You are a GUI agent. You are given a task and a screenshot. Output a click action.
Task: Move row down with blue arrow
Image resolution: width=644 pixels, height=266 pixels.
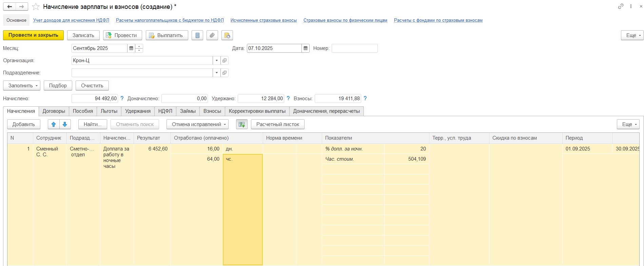[x=65, y=124]
